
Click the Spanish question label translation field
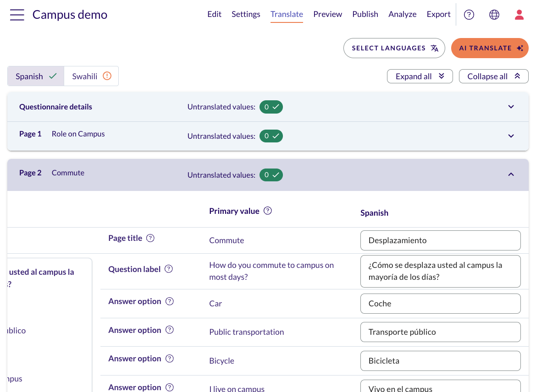(x=440, y=271)
